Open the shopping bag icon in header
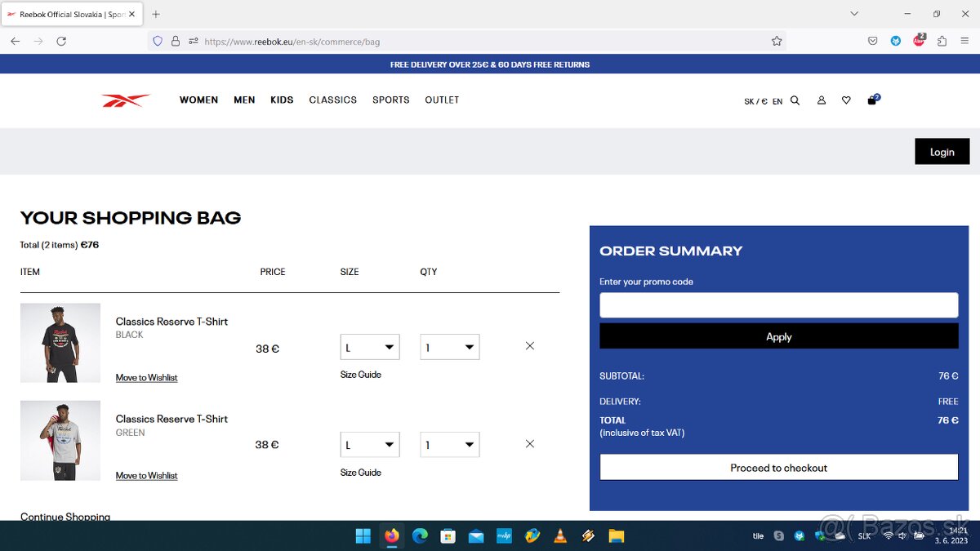This screenshot has height=551, width=980. click(872, 100)
